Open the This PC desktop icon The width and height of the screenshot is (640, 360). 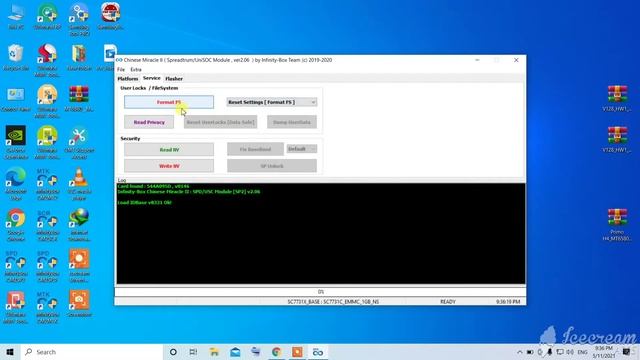tap(16, 16)
